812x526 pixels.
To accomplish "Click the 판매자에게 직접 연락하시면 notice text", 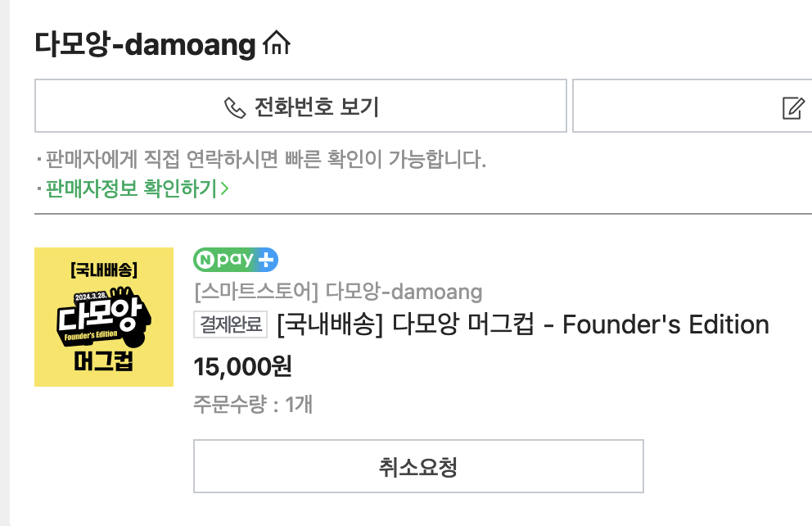I will point(266,159).
